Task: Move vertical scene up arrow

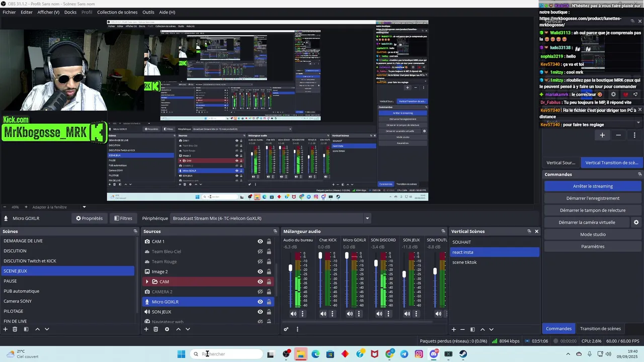Action: (x=482, y=329)
